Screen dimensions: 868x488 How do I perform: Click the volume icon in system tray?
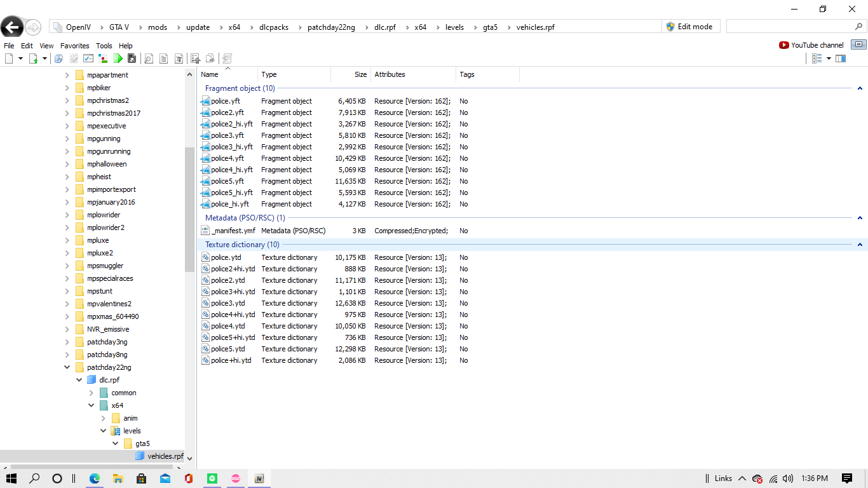click(788, 478)
